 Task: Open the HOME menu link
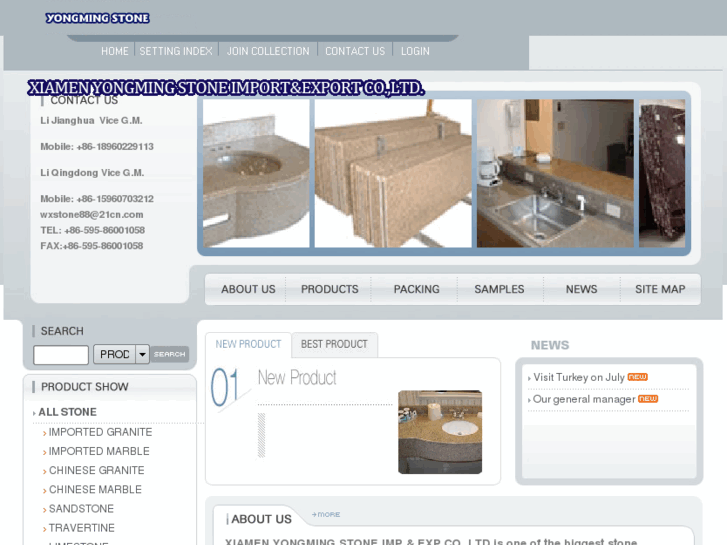[x=115, y=51]
